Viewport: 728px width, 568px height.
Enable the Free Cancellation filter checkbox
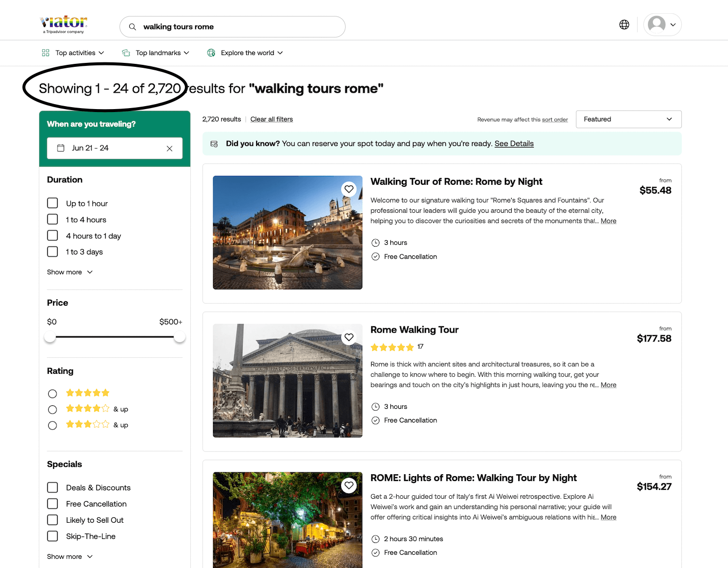(x=52, y=503)
